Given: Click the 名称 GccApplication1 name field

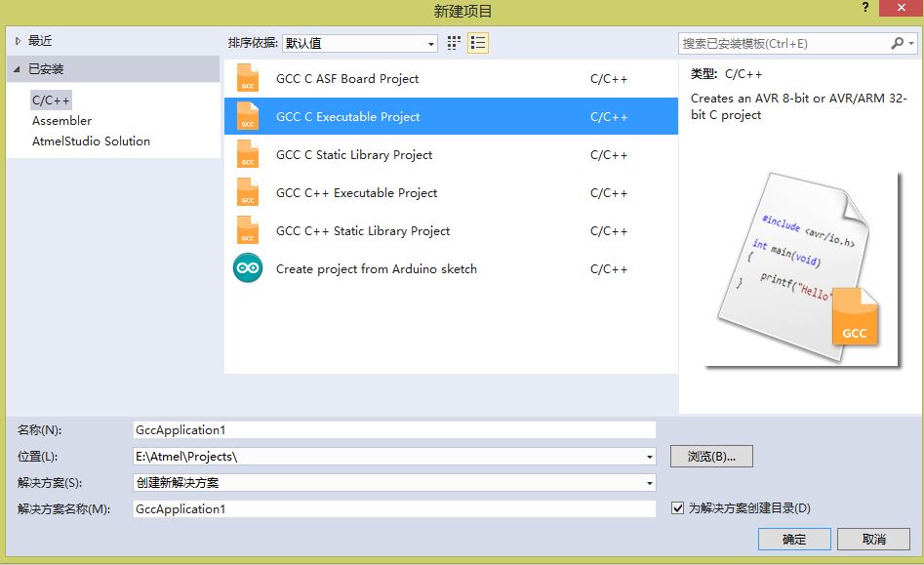Looking at the screenshot, I should coord(394,430).
